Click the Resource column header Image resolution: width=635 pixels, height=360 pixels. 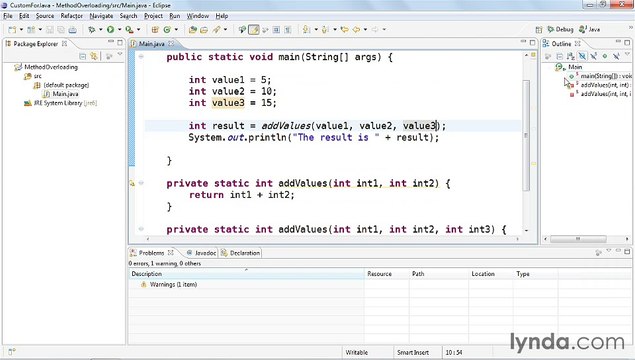click(x=386, y=274)
